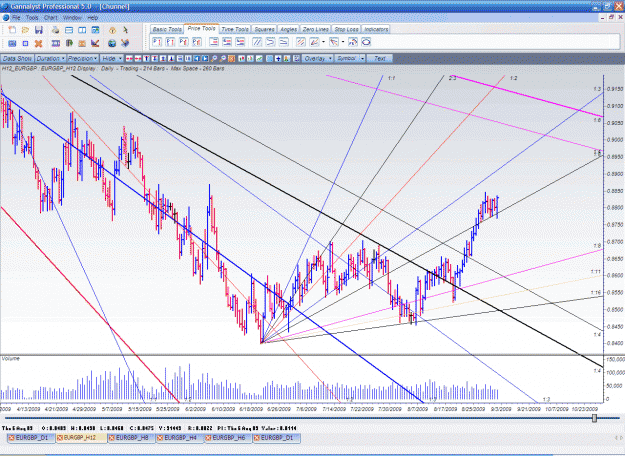The height and width of the screenshot is (456, 625).
Task: Click the Symbol button
Action: click(346, 59)
